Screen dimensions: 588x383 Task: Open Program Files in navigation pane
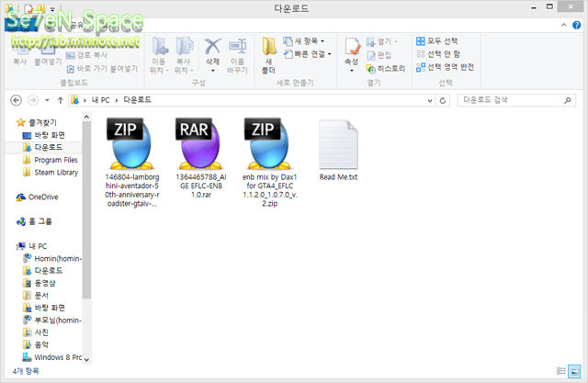coord(50,160)
